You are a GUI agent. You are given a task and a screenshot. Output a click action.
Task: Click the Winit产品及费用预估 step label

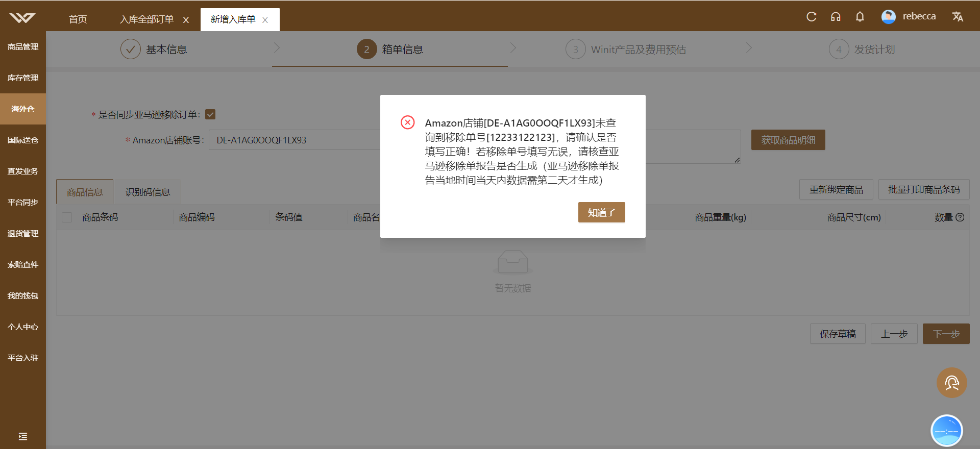639,49
